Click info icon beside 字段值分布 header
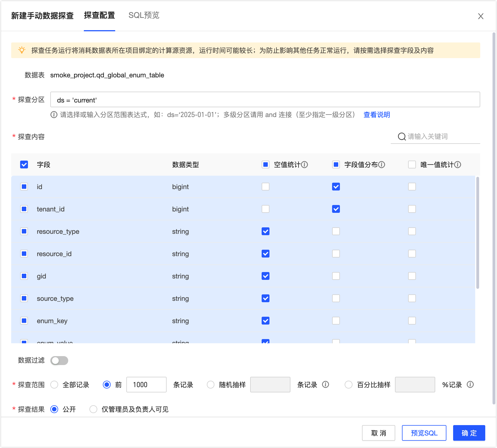Image resolution: width=497 pixels, height=448 pixels. (382, 165)
